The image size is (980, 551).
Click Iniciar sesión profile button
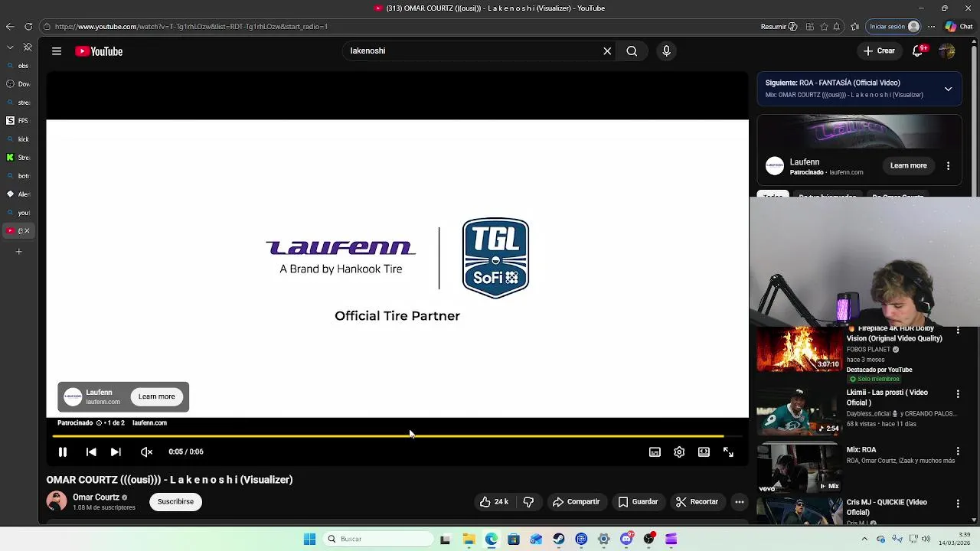pyautogui.click(x=893, y=27)
